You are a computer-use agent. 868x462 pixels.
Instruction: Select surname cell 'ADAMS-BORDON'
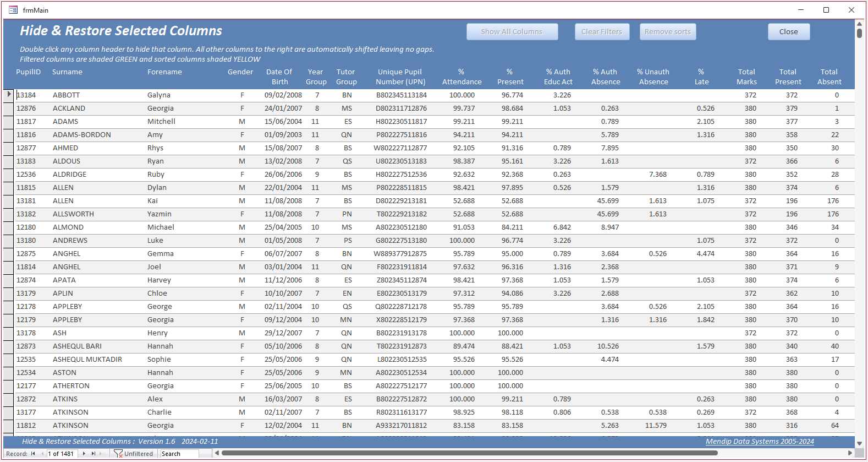click(x=82, y=135)
